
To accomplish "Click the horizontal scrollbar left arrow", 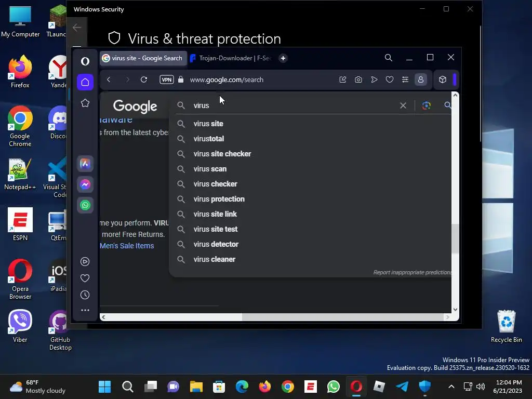I will pos(103,317).
